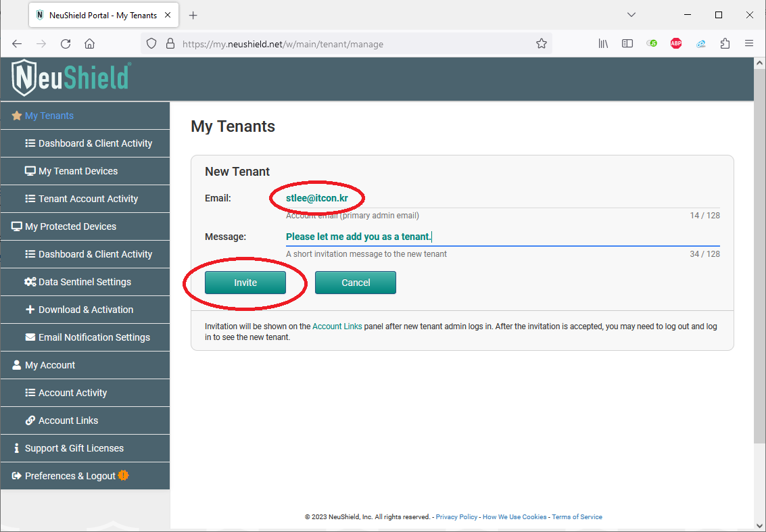This screenshot has height=532, width=766.
Task: Click the New Tenant panel title
Action: click(237, 172)
